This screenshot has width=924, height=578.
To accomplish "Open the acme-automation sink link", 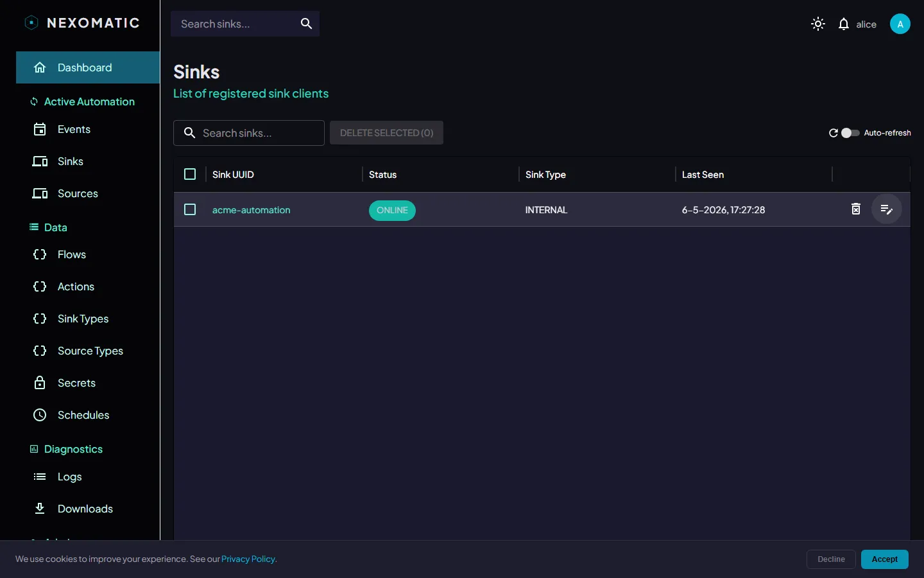I will click(x=251, y=210).
